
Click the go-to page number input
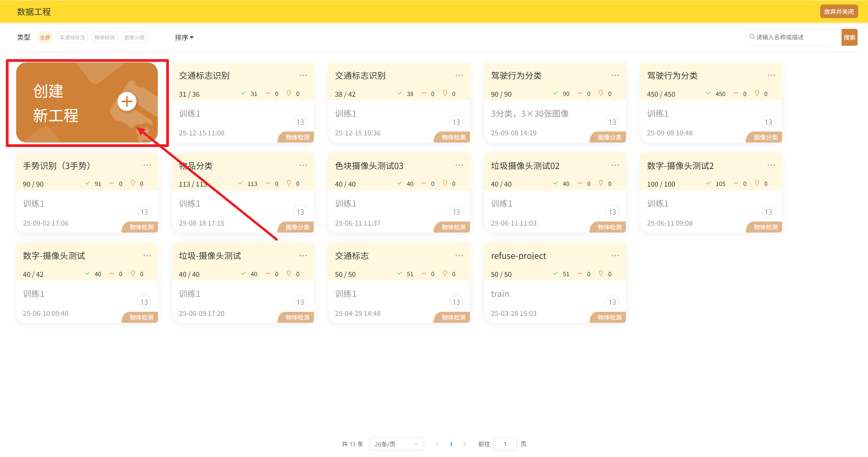point(505,444)
